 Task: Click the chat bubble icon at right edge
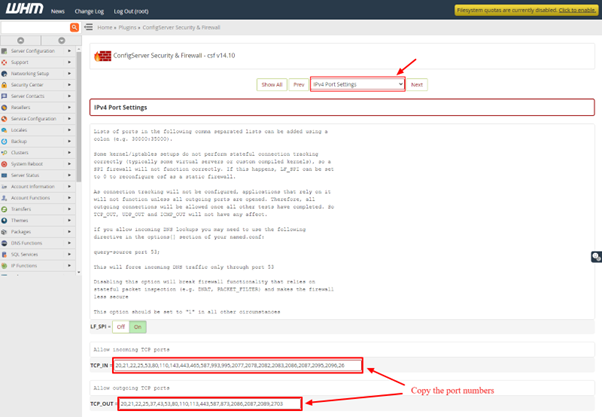coord(596,257)
